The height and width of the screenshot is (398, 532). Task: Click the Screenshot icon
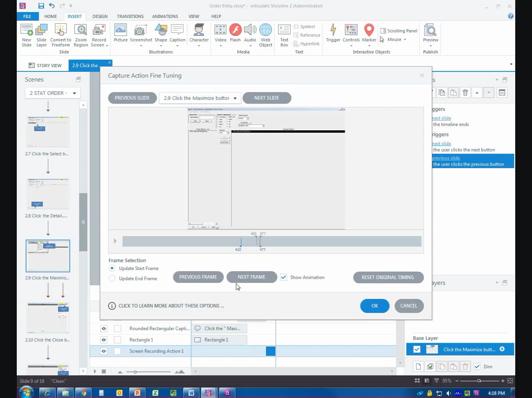point(141,30)
